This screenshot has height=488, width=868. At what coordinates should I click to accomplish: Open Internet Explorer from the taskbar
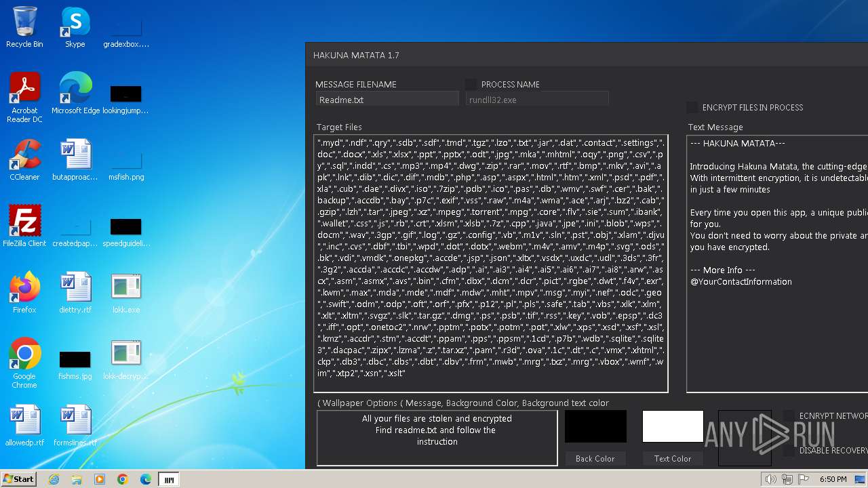point(54,479)
